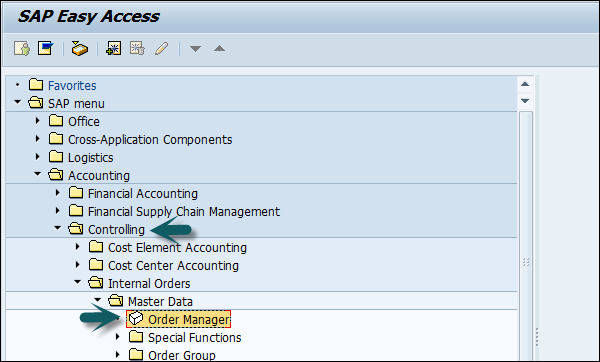Click the vertical scrollbar track
Screen dimensions: 600x362
(525, 235)
